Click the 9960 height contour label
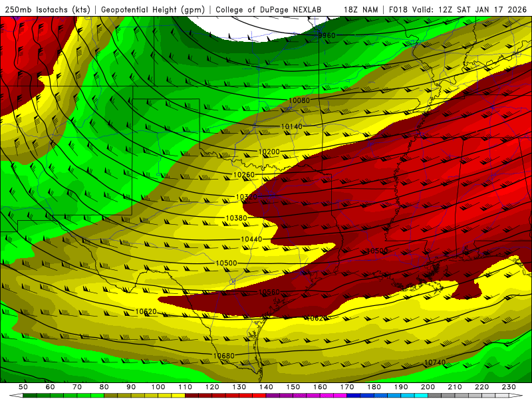 327,35
